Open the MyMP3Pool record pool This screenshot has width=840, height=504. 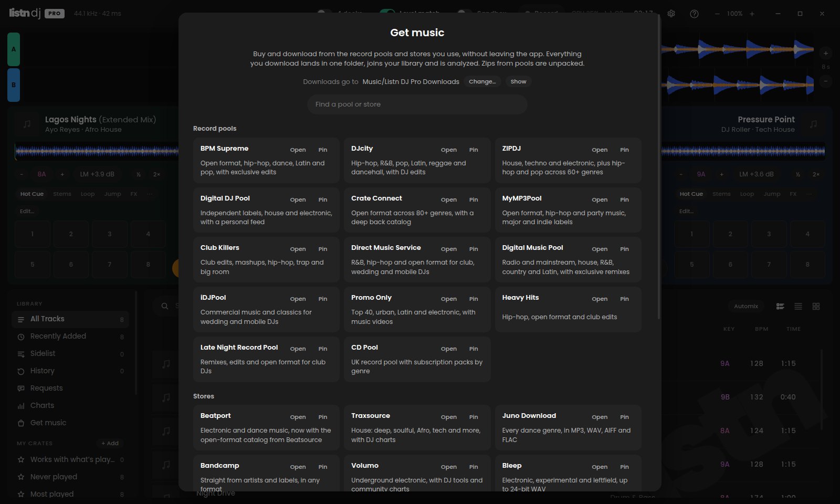coord(600,199)
